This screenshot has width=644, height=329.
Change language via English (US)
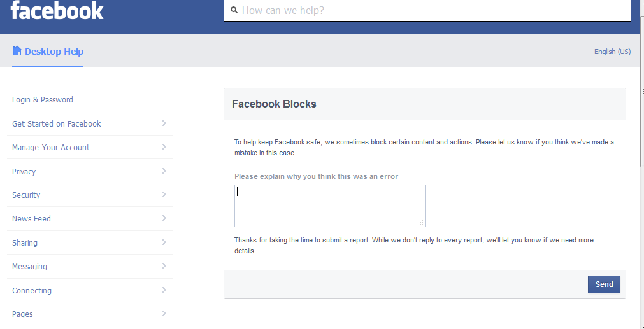(612, 52)
